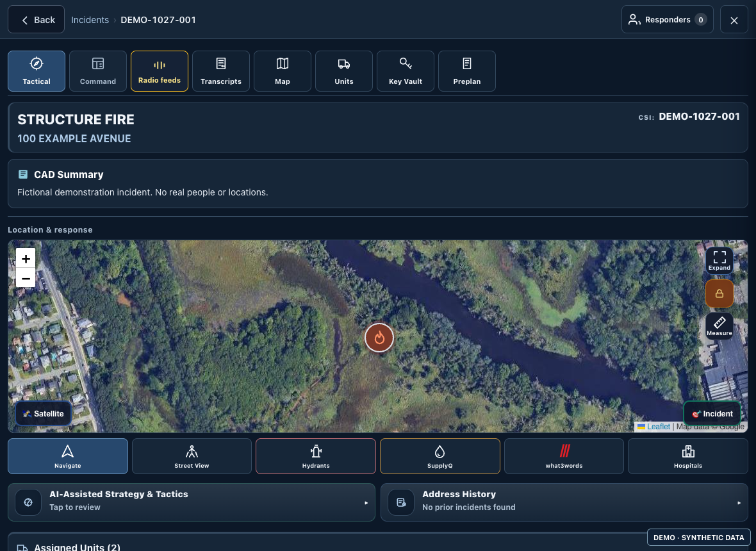The width and height of the screenshot is (756, 551).
Task: Open Street View
Action: (x=192, y=456)
